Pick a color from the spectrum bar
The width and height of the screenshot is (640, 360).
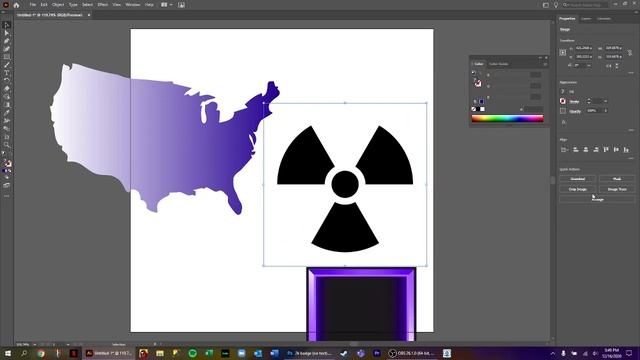pyautogui.click(x=507, y=118)
